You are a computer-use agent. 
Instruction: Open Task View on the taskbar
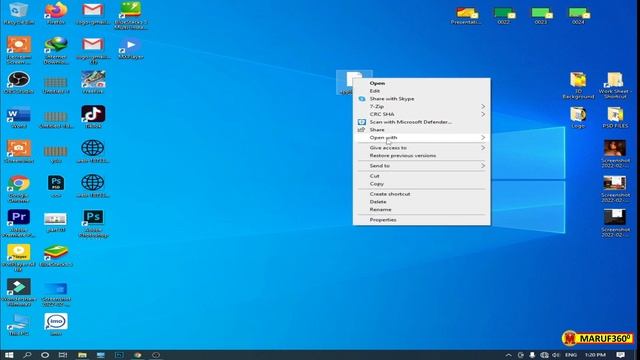click(x=63, y=355)
